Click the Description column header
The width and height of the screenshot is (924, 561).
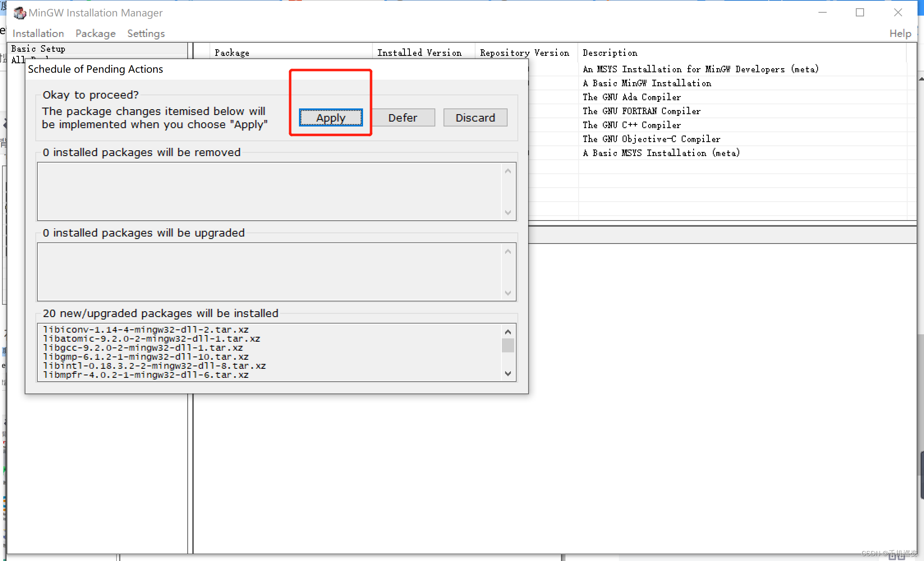(742, 53)
